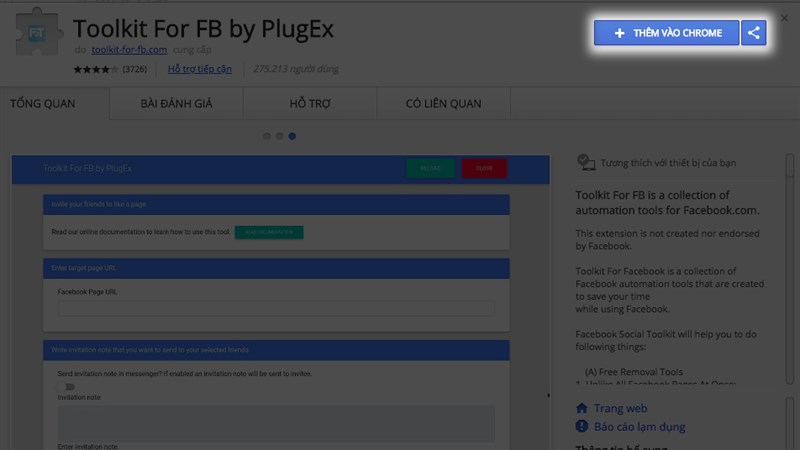Click the star rating icons
The image size is (800, 450).
pos(95,69)
